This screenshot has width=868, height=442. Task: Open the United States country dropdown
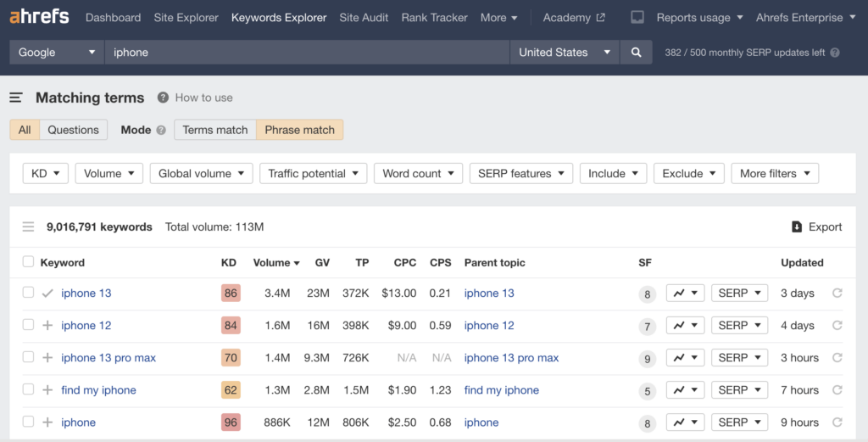pos(564,52)
